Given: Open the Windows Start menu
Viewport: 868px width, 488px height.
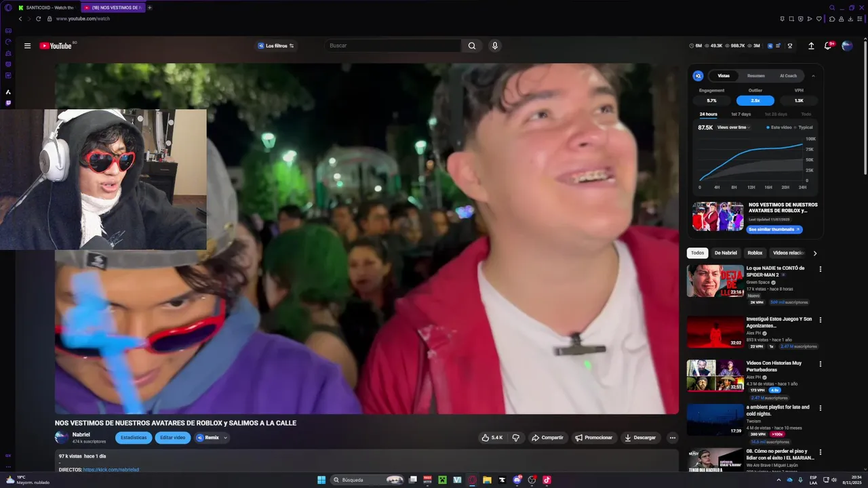Looking at the screenshot, I should (321, 480).
